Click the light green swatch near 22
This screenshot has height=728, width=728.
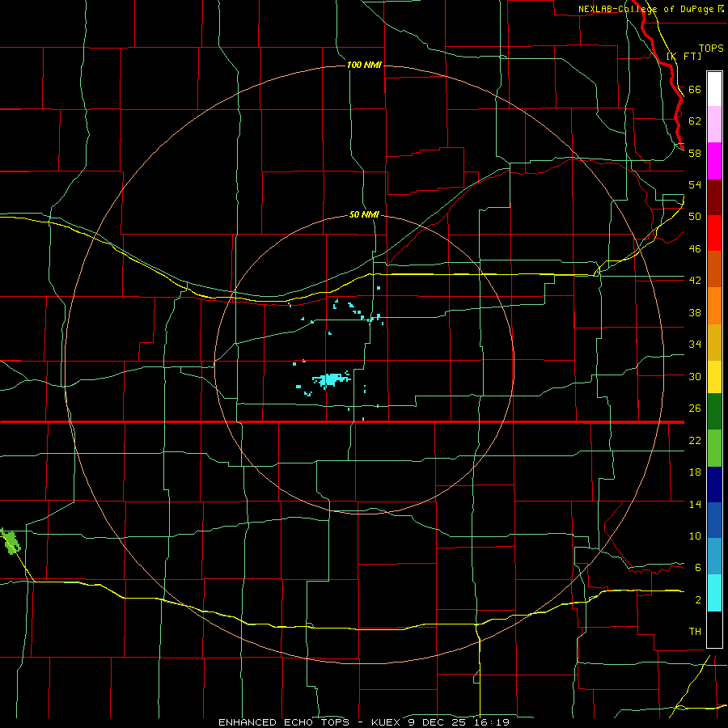click(714, 448)
